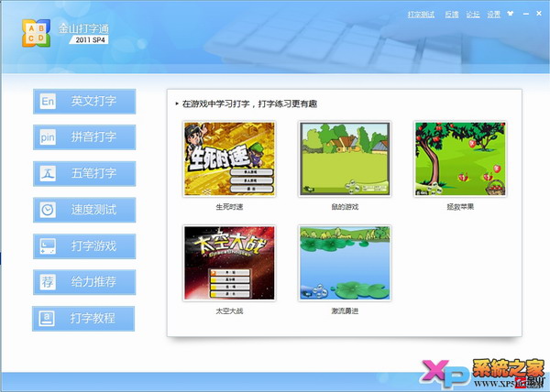Viewport: 550px width, 392px height.
Task: Open 英文打字 English typing mode
Action: [84, 102]
